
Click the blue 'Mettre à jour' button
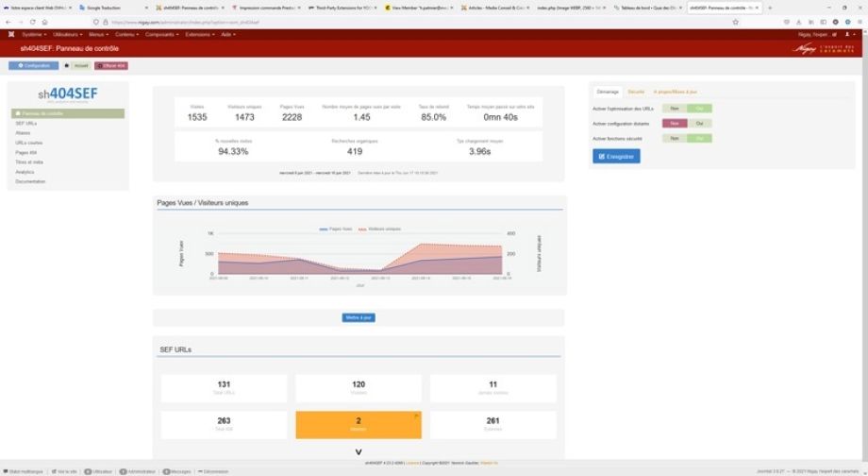(x=359, y=317)
